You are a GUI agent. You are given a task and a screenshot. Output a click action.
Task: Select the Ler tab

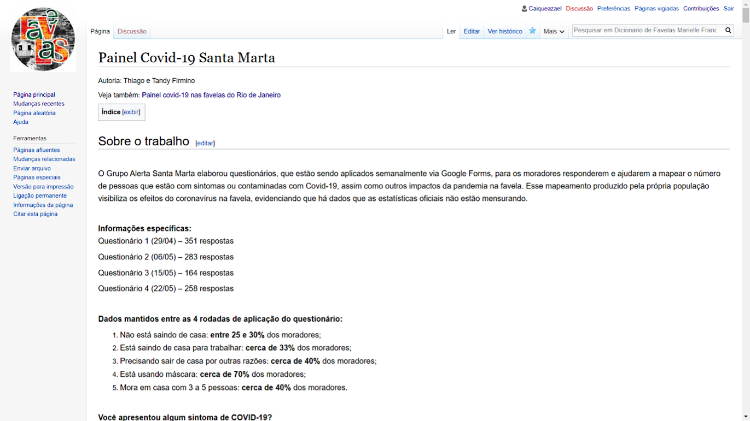(x=451, y=31)
